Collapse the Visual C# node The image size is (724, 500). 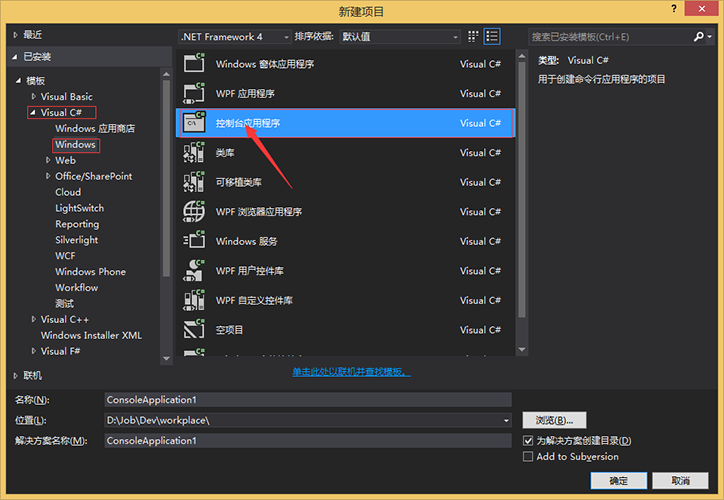33,112
